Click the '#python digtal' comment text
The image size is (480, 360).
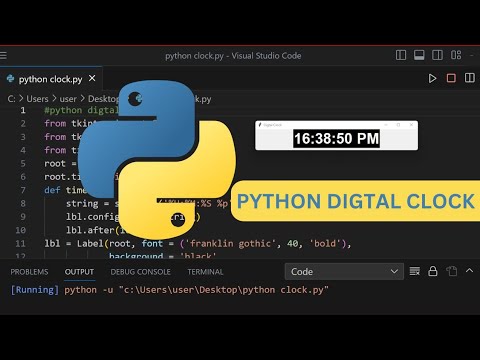pos(81,110)
